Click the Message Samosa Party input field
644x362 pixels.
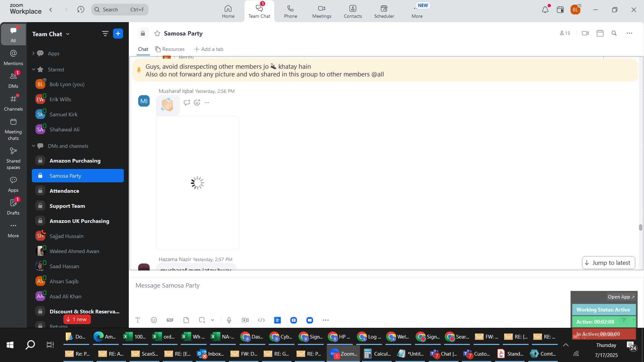pyautogui.click(x=349, y=286)
